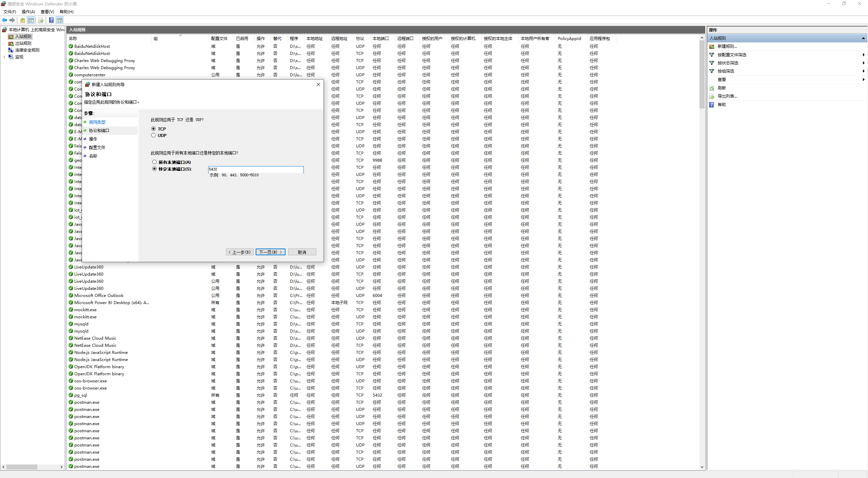Select 出站规则 in the tree

(23, 43)
